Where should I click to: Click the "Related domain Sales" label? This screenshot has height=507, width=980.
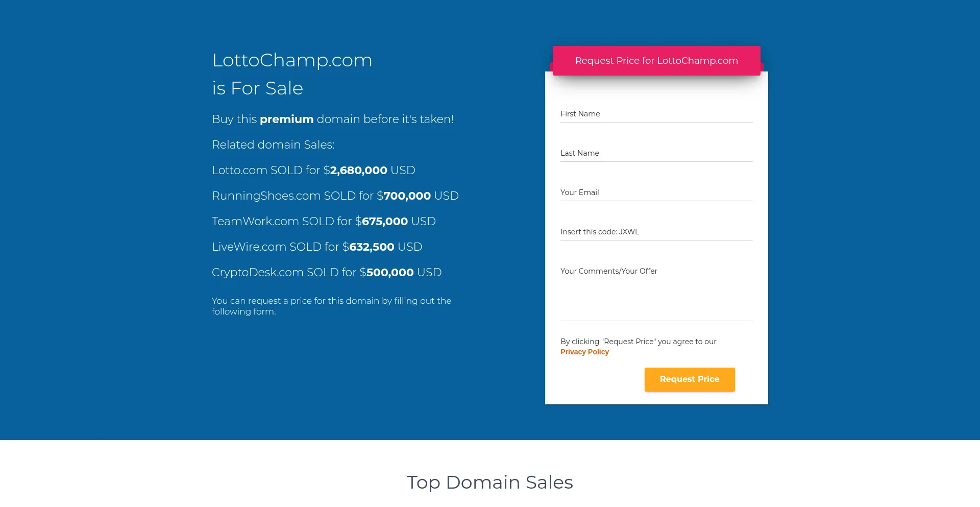coord(273,144)
